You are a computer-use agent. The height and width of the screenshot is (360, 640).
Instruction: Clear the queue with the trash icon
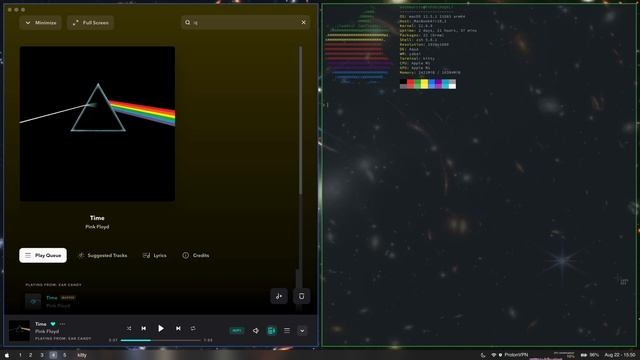pos(302,296)
